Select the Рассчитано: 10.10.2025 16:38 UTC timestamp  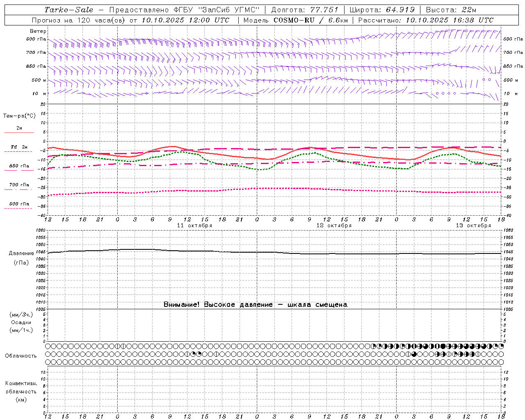click(426, 20)
